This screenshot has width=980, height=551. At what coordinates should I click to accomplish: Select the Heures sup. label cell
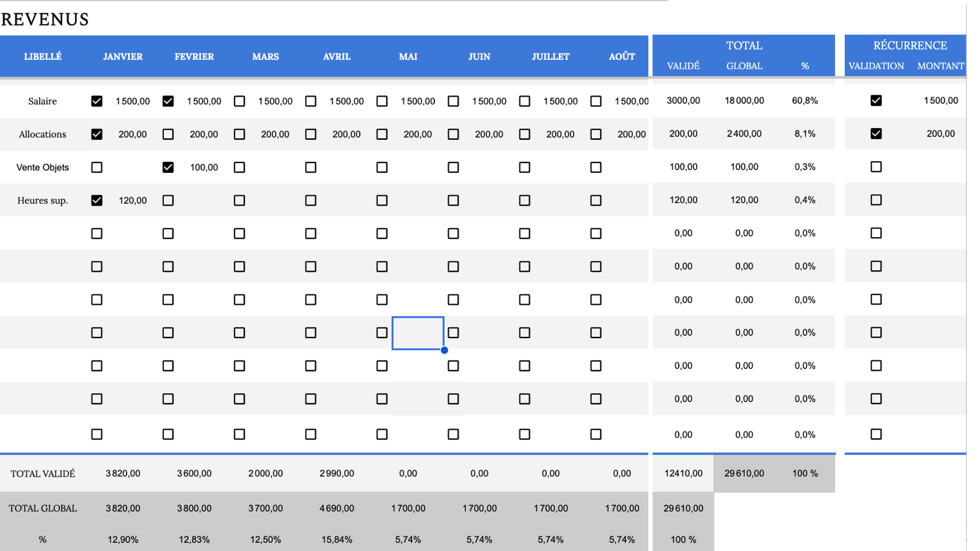42,200
